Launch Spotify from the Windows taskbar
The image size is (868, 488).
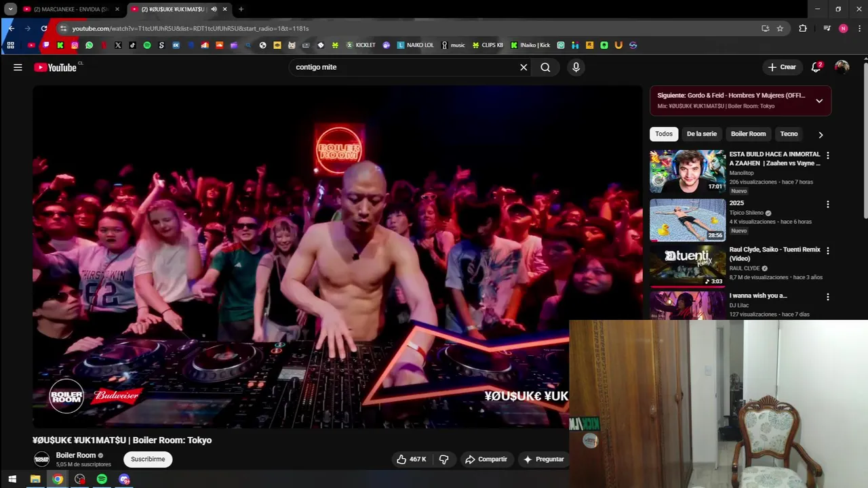coord(102,479)
